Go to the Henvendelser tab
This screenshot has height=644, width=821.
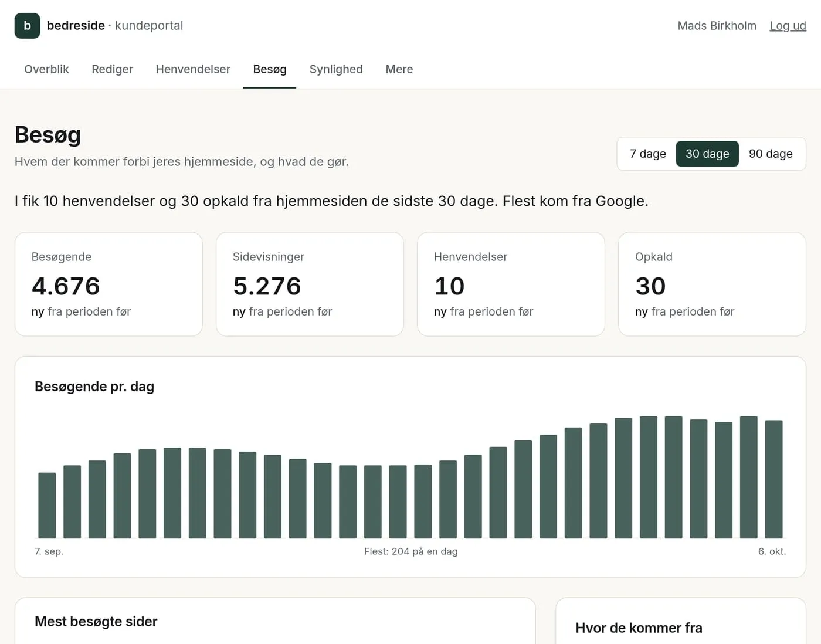193,69
